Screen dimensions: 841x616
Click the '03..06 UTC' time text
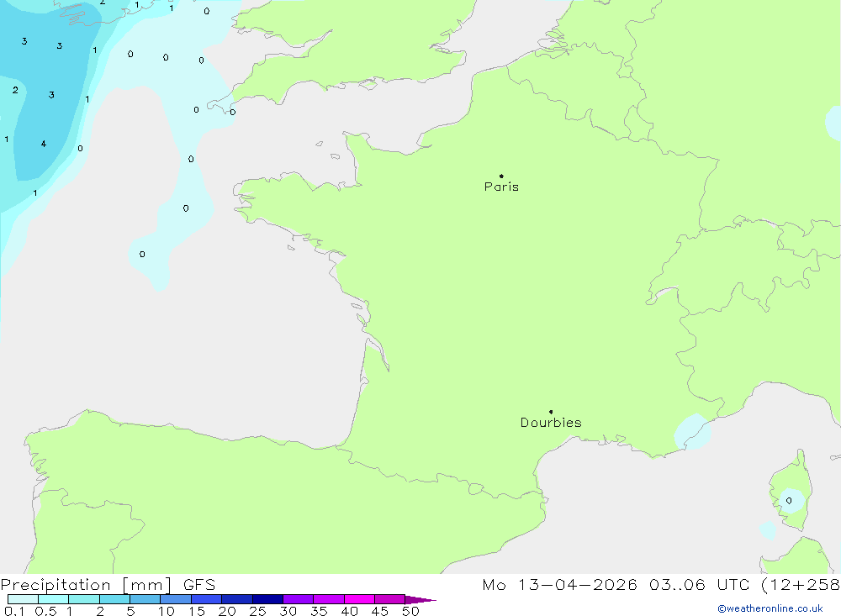click(x=699, y=584)
